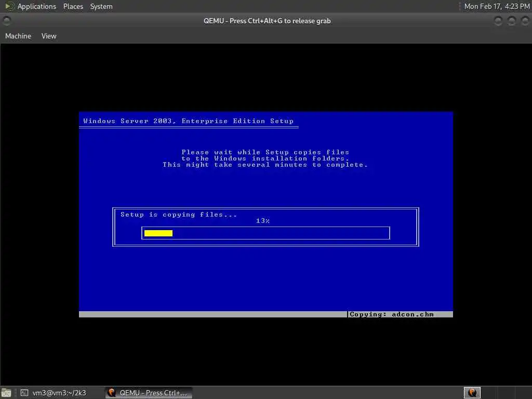532x399 pixels.
Task: Click the window menu icon on QEMU title bar
Action: pyautogui.click(x=6, y=21)
